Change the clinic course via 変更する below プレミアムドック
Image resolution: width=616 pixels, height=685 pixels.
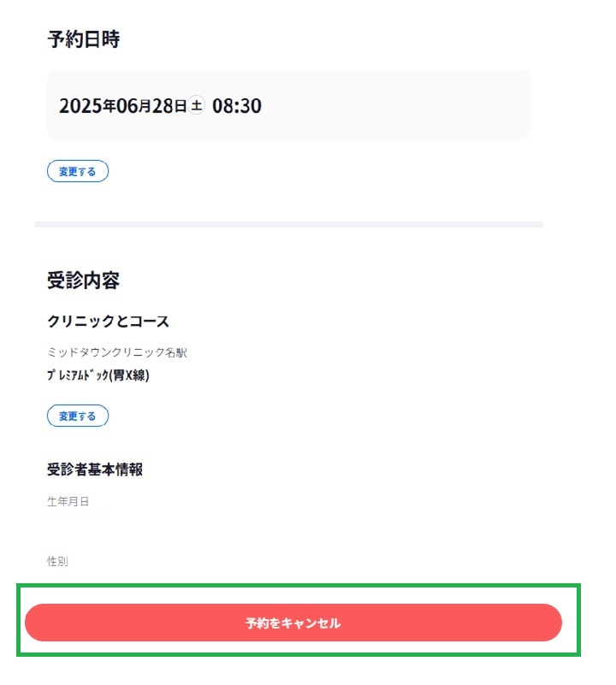pos(78,416)
